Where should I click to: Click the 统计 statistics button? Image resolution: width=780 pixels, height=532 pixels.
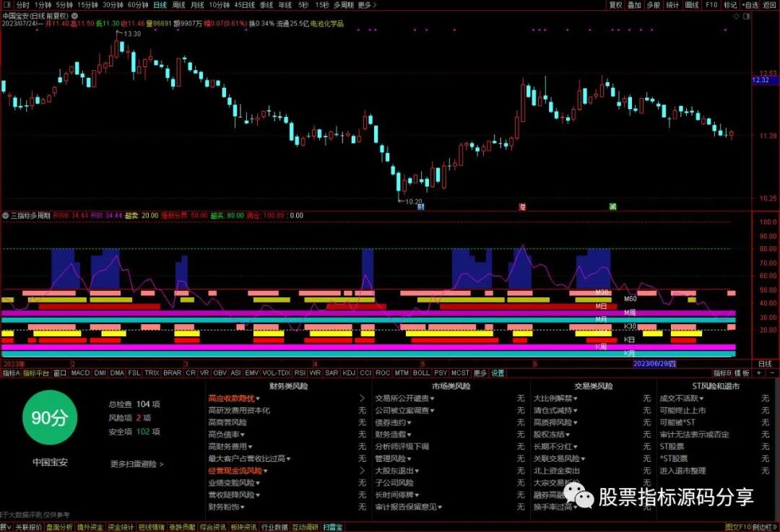coord(672,4)
